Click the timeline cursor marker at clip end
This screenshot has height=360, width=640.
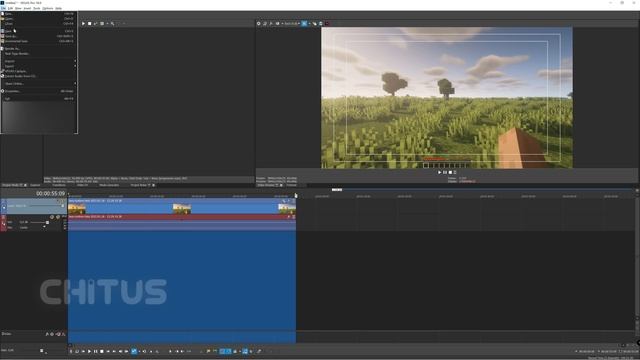click(x=296, y=196)
